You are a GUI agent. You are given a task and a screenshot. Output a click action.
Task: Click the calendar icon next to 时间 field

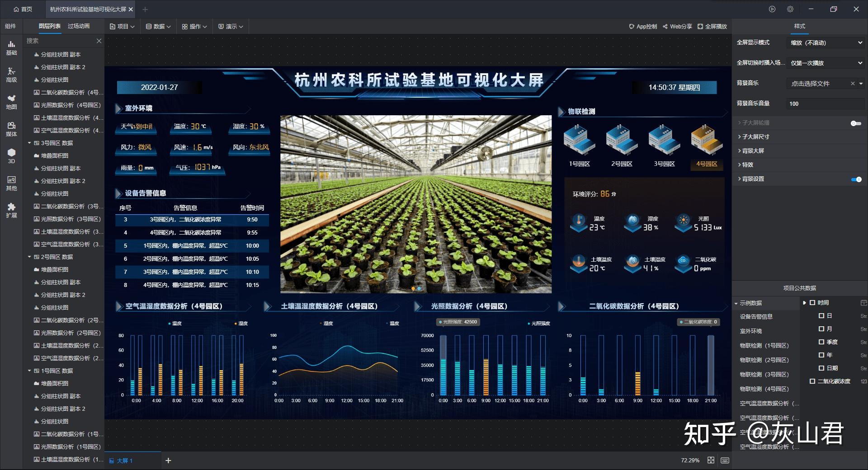863,303
